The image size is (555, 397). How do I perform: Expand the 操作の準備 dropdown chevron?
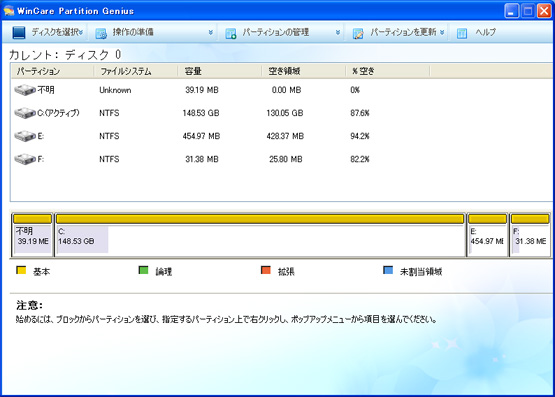[x=211, y=32]
